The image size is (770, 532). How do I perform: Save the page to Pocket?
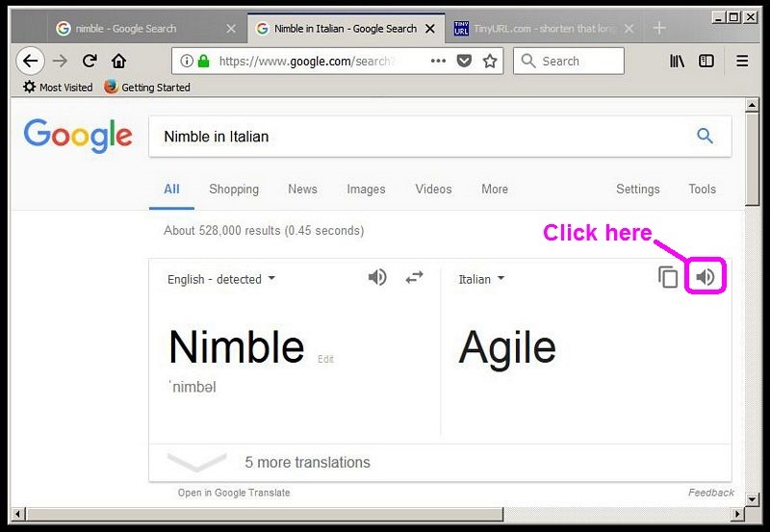[x=464, y=61]
